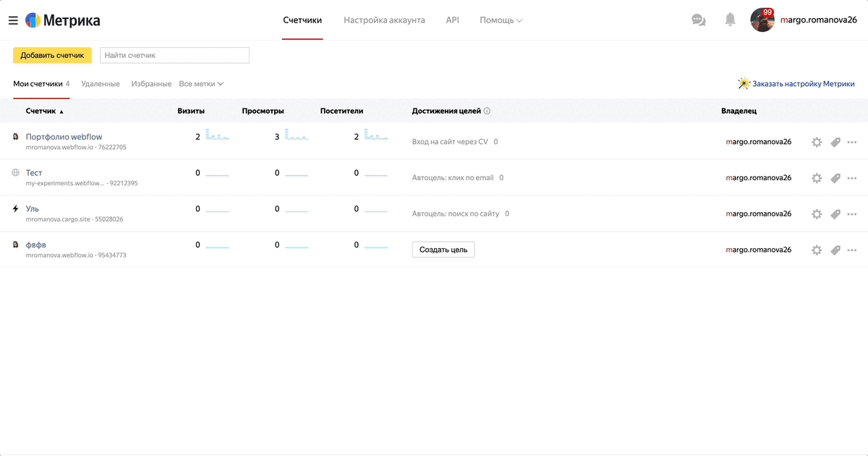Screen dimensions: 868x456
Task: Open the notifications bell
Action: coord(731,20)
